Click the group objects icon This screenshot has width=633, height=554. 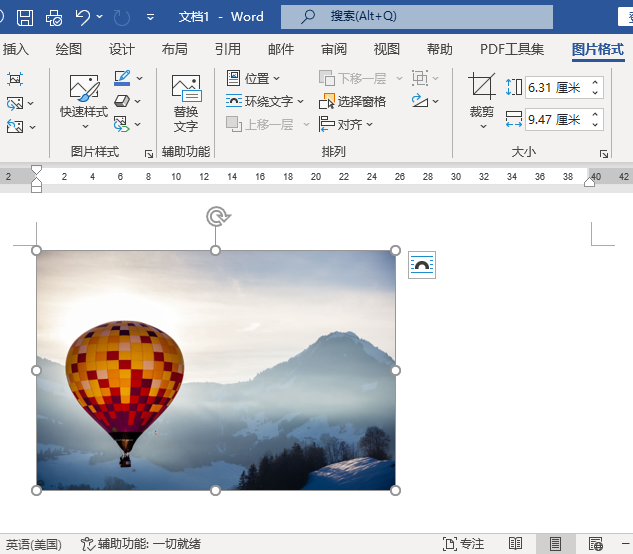420,78
